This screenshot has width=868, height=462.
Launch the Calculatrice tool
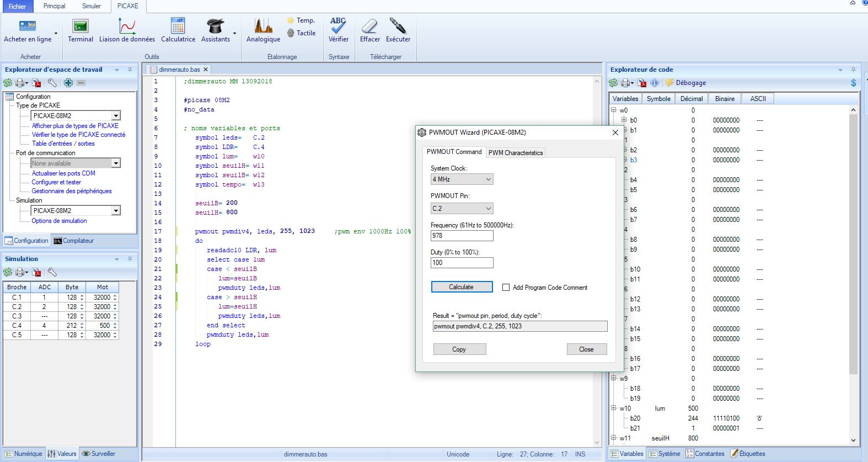(178, 30)
